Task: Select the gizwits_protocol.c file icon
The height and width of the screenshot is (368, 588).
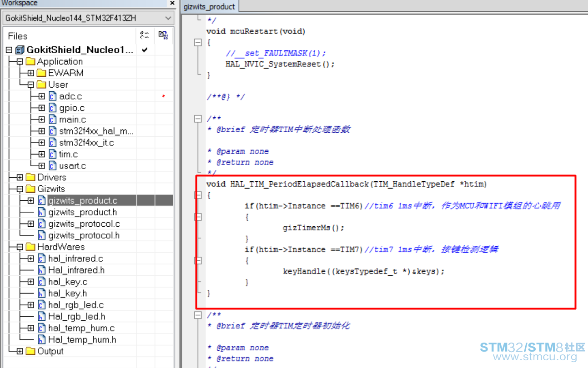Action: pos(41,224)
